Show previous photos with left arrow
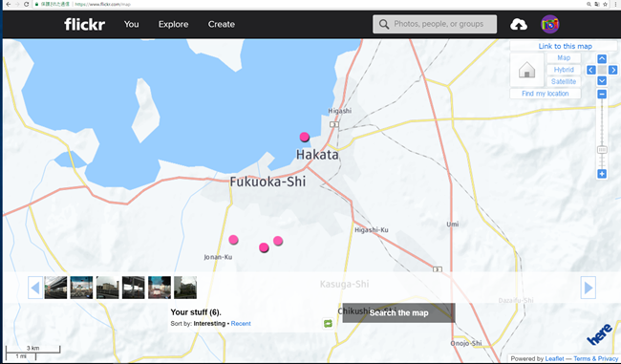This screenshot has height=364, width=621. pos(35,288)
